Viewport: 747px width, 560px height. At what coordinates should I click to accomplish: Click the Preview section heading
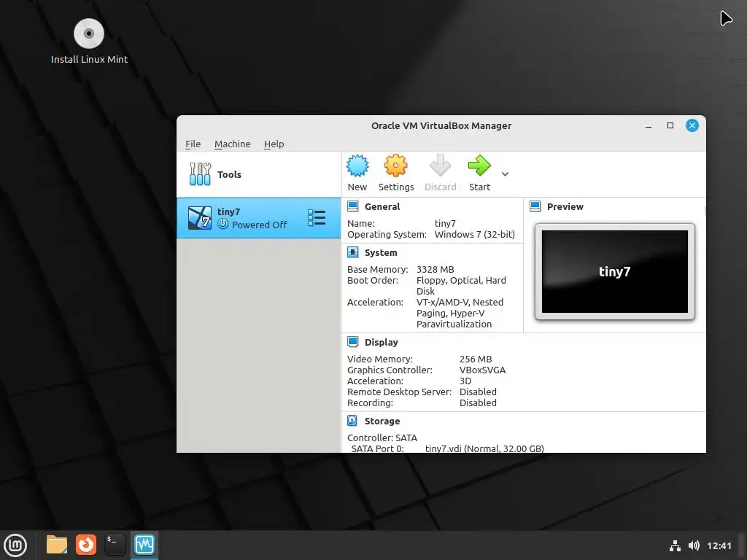point(565,206)
